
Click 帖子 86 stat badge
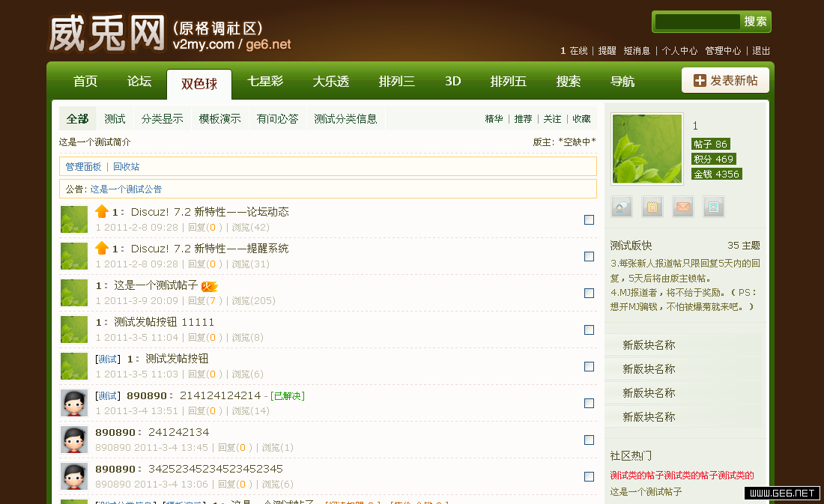pyautogui.click(x=710, y=144)
